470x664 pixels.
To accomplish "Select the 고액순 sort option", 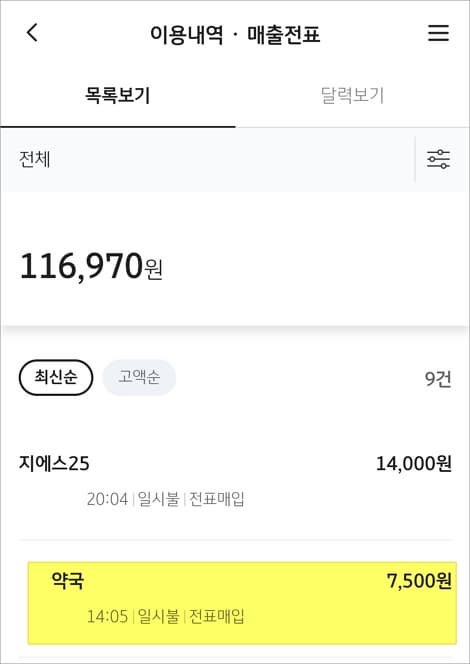I will pos(139,377).
